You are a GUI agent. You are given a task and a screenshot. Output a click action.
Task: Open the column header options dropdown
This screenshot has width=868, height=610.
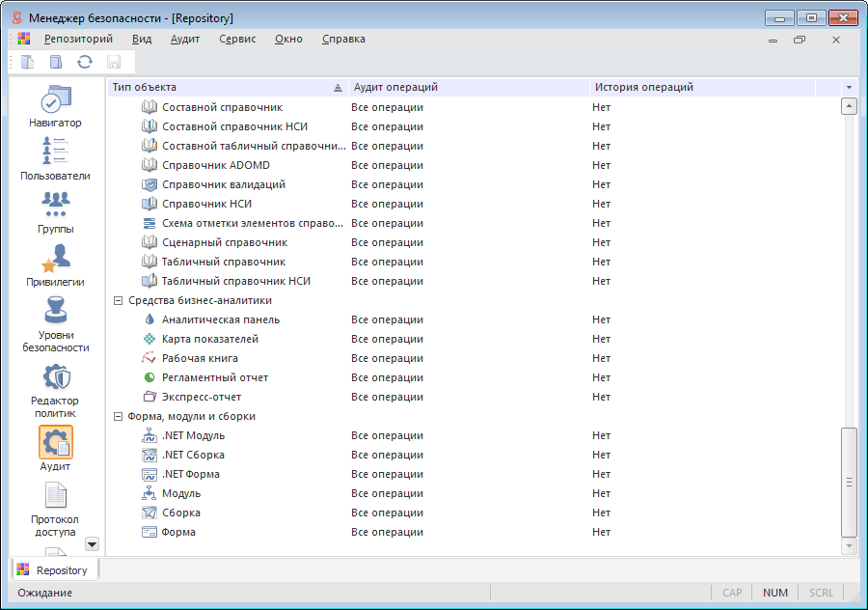[849, 88]
